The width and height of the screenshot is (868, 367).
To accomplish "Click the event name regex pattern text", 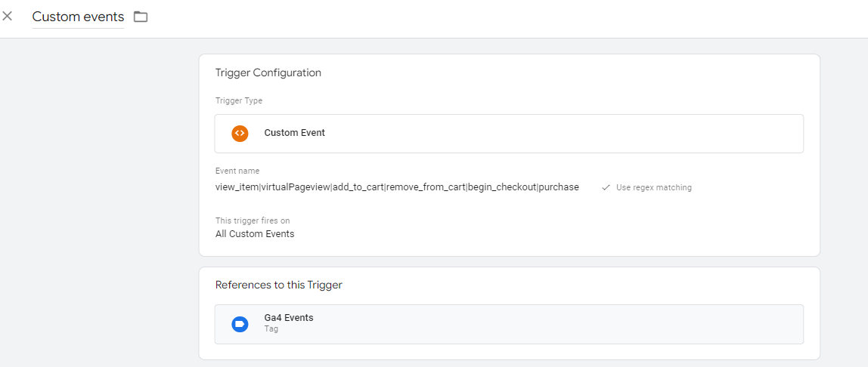I will click(x=397, y=187).
